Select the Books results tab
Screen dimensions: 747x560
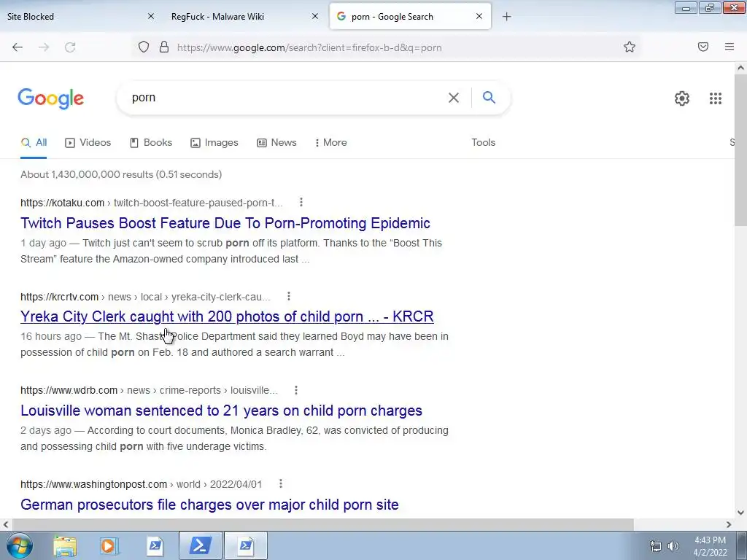tap(151, 142)
